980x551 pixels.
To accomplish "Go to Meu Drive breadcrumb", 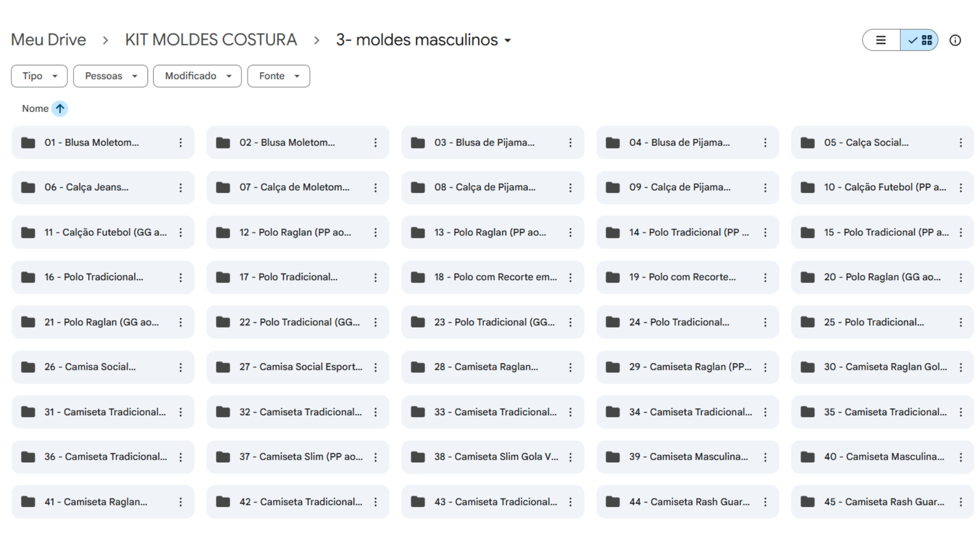I will pos(48,40).
